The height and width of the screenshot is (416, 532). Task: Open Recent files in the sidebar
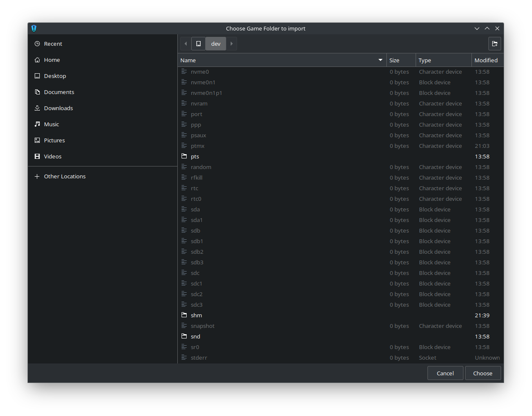(x=53, y=44)
